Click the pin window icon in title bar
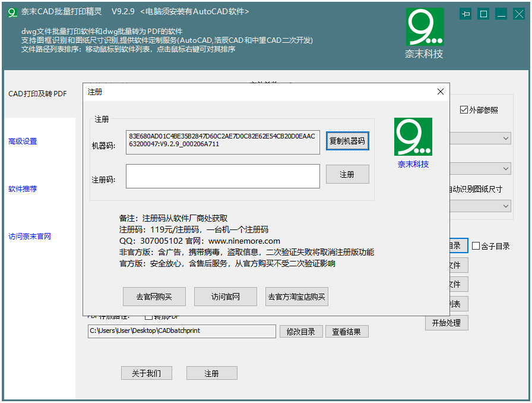The image size is (532, 403). [465, 14]
